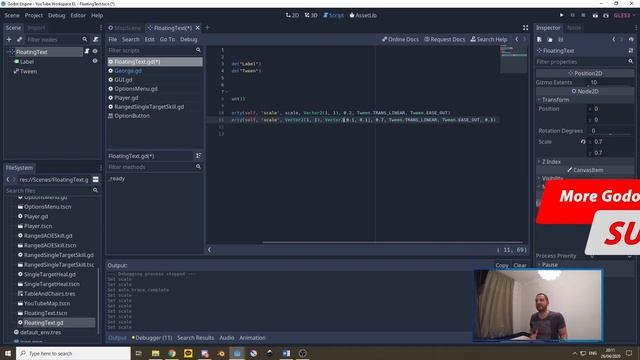This screenshot has width=640, height=360.
Task: Open script editor File menu
Action: (113, 40)
